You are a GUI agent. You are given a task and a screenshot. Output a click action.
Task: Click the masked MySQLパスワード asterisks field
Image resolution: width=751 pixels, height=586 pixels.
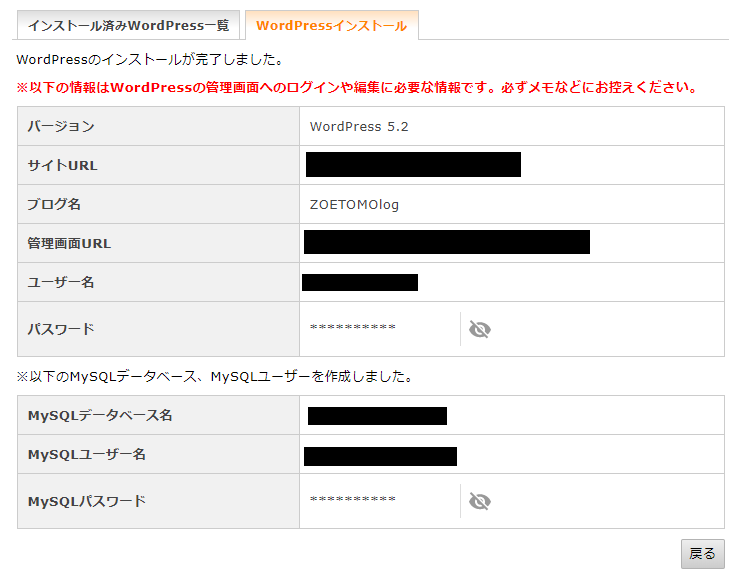[x=353, y=500]
